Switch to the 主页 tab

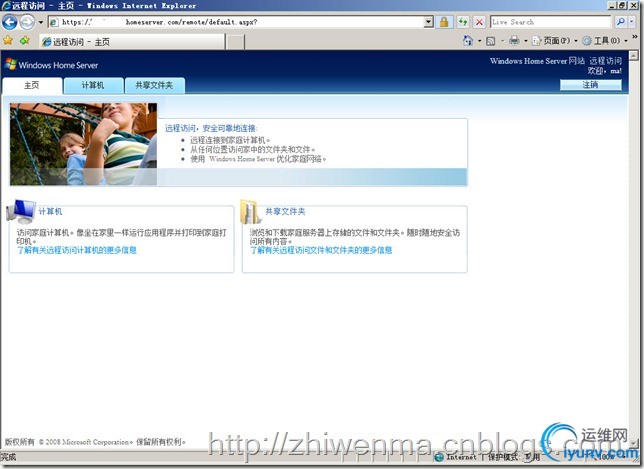pos(32,85)
